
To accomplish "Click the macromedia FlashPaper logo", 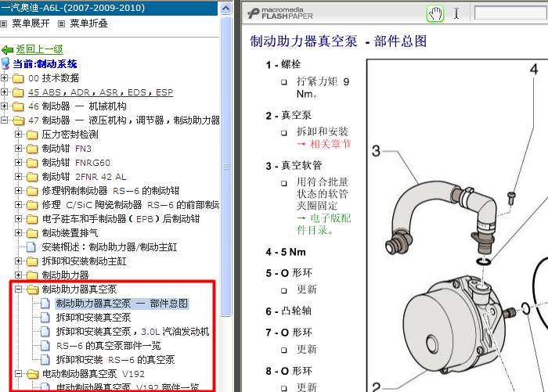I will [x=280, y=13].
